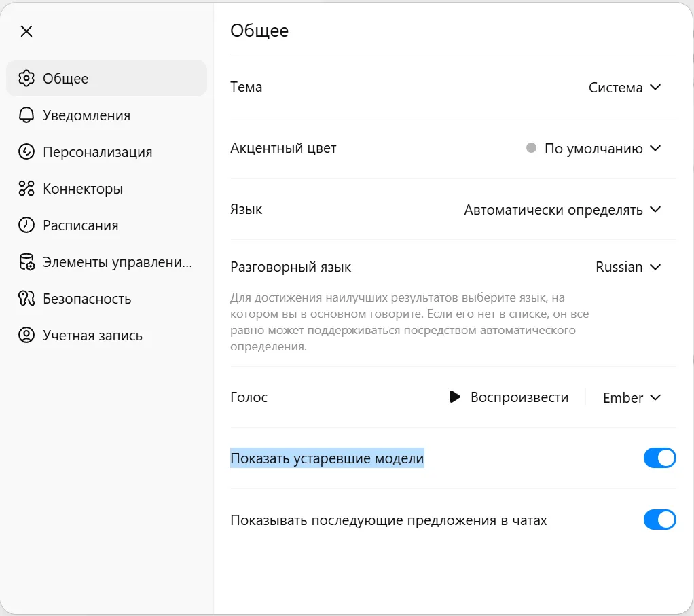
Task: Click the profile icon for Учетная запись
Action: click(26, 336)
